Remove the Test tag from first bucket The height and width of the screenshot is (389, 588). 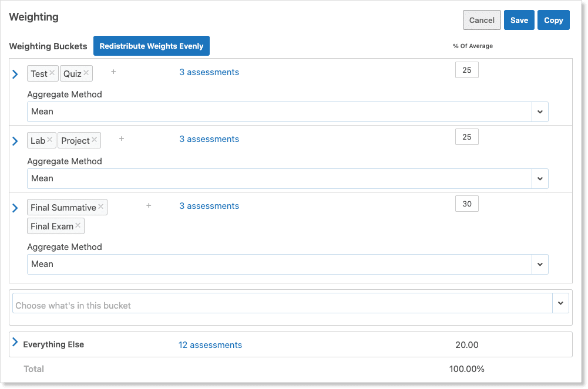(x=52, y=73)
